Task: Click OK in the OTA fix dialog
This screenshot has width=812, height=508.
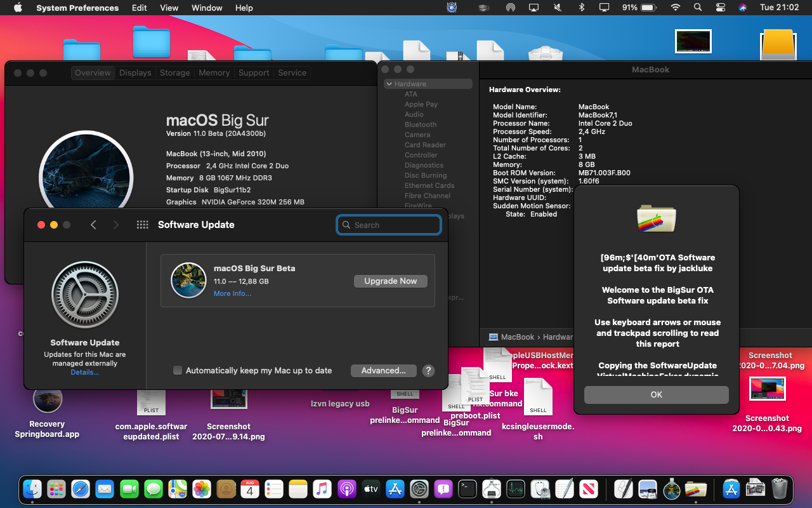Action: [x=657, y=394]
